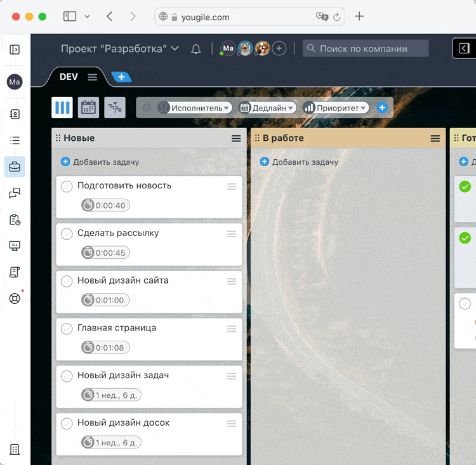Open the chats icon in sidebar
476x465 pixels.
coord(15,193)
